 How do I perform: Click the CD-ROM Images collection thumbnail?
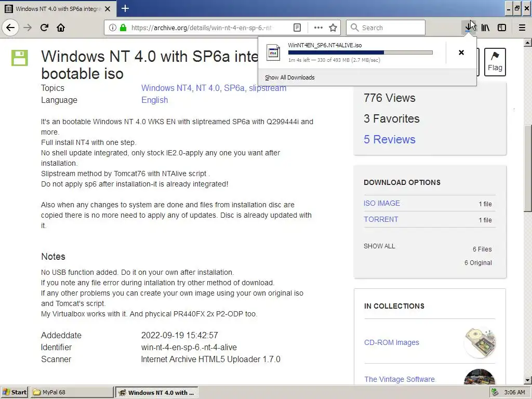[x=480, y=342]
